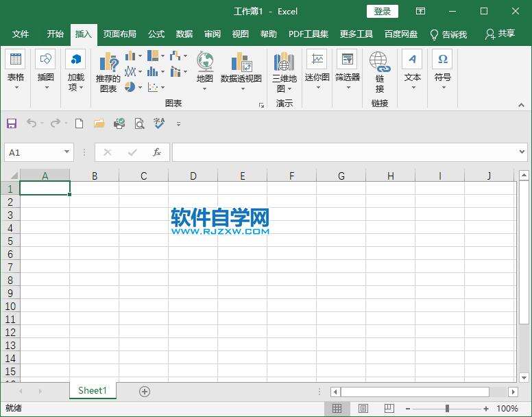Open the 公式 (Formulas) ribbon tab
Viewport: 532px width, 417px height.
tap(156, 34)
